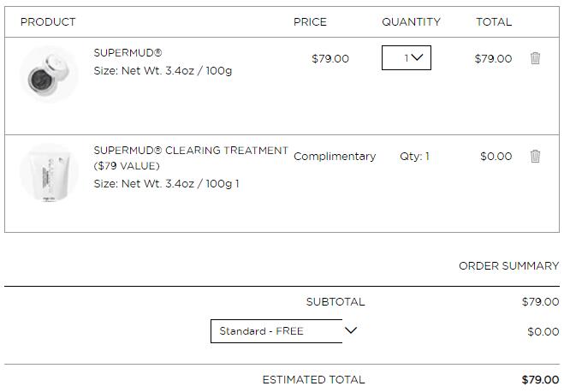The image size is (564, 392).
Task: Click the Qty: 1 text
Action: [414, 156]
